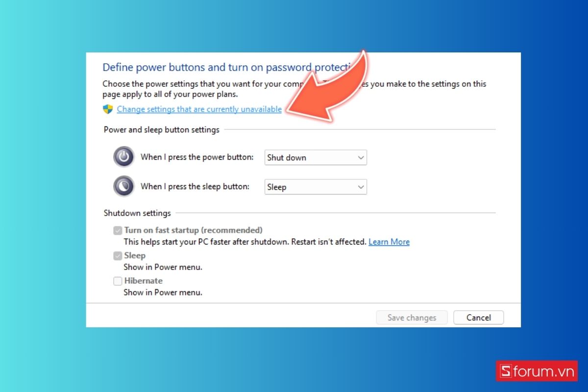Open the power button action dropdown
The image size is (588, 392).
coord(316,157)
